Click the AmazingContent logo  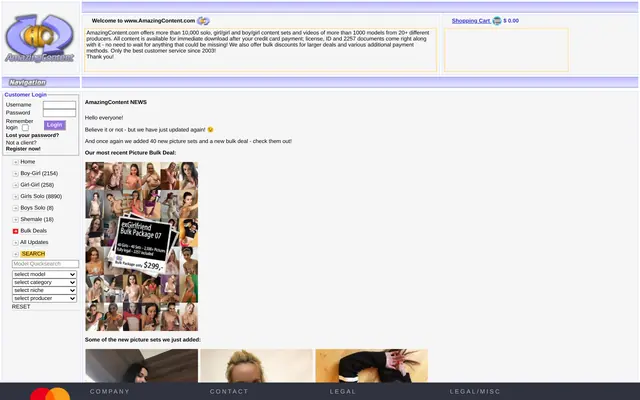tap(40, 38)
